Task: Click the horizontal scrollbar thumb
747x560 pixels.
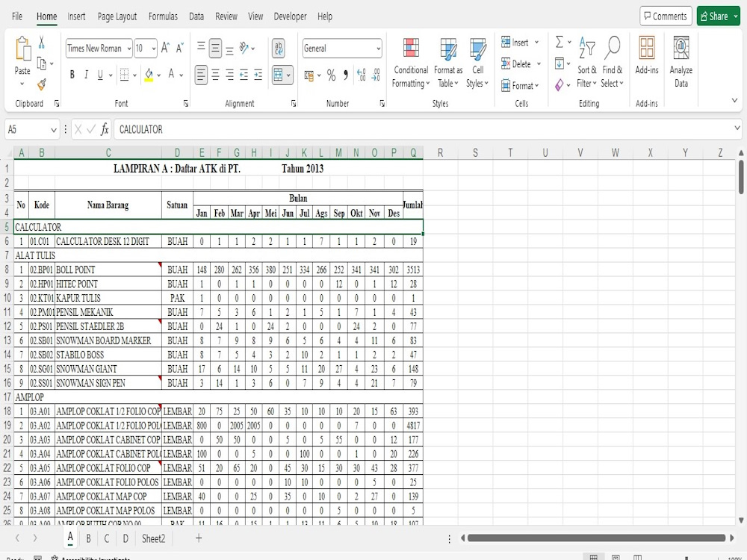Action: [x=596, y=538]
